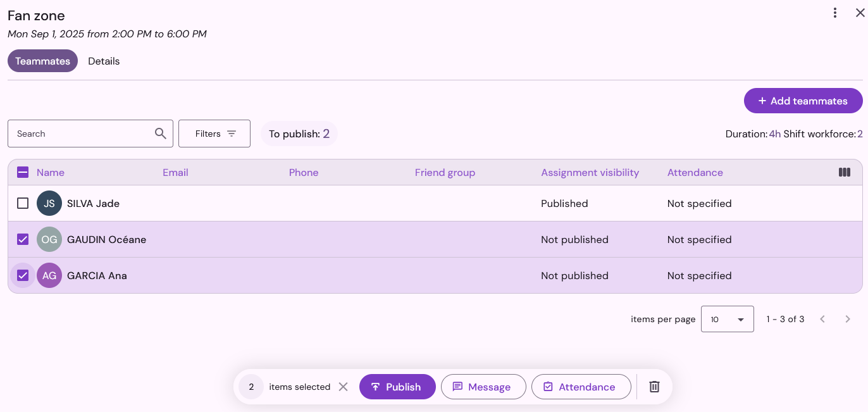This screenshot has width=868, height=412.
Task: Delete selected teammates with trash icon
Action: click(655, 387)
